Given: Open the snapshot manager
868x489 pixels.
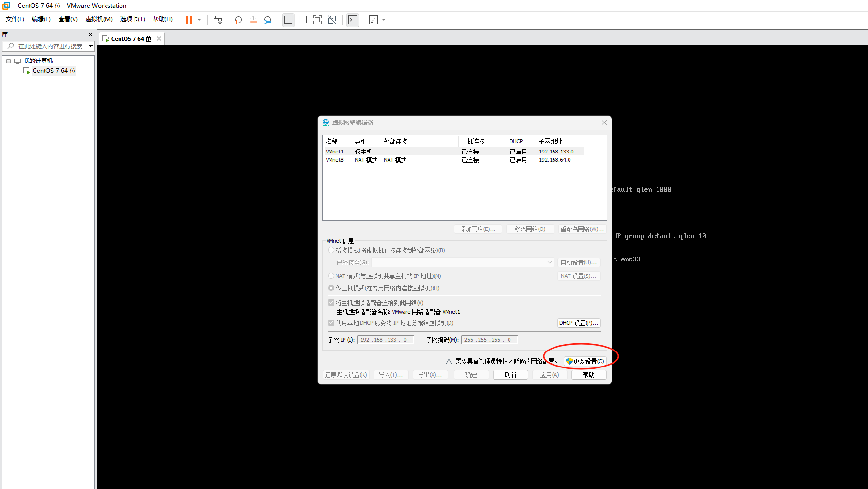Looking at the screenshot, I should click(x=268, y=20).
